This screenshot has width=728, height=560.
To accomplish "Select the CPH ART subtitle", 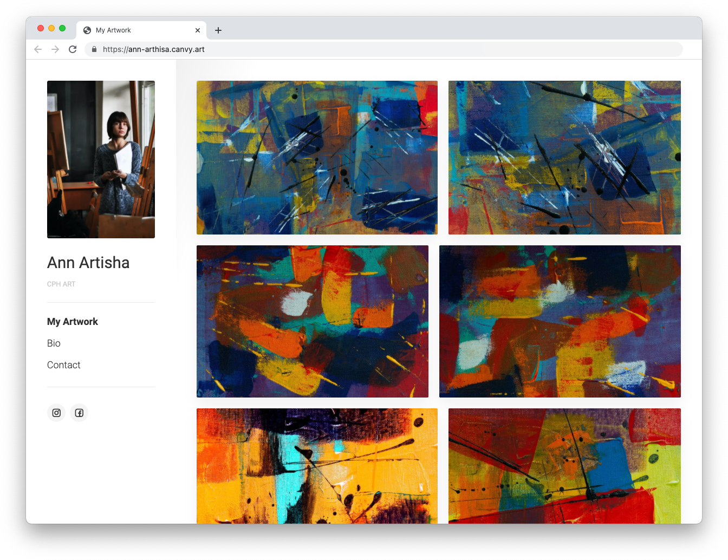I will pyautogui.click(x=61, y=284).
